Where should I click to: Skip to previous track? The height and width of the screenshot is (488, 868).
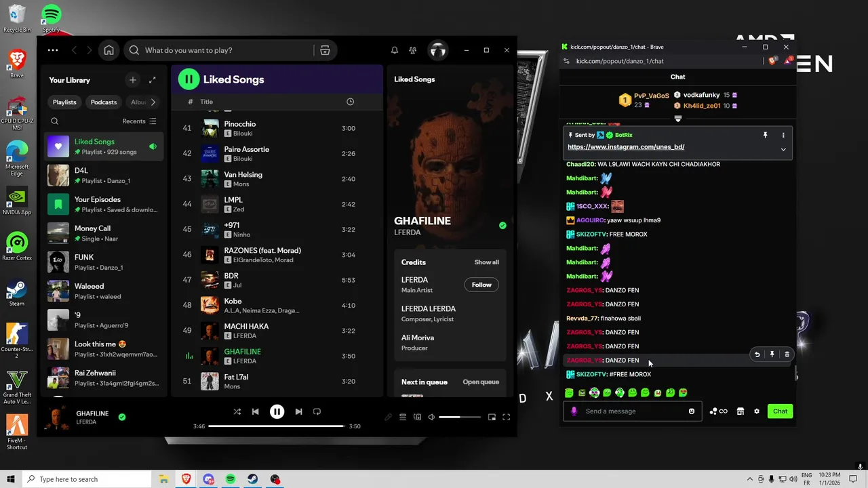[255, 411]
